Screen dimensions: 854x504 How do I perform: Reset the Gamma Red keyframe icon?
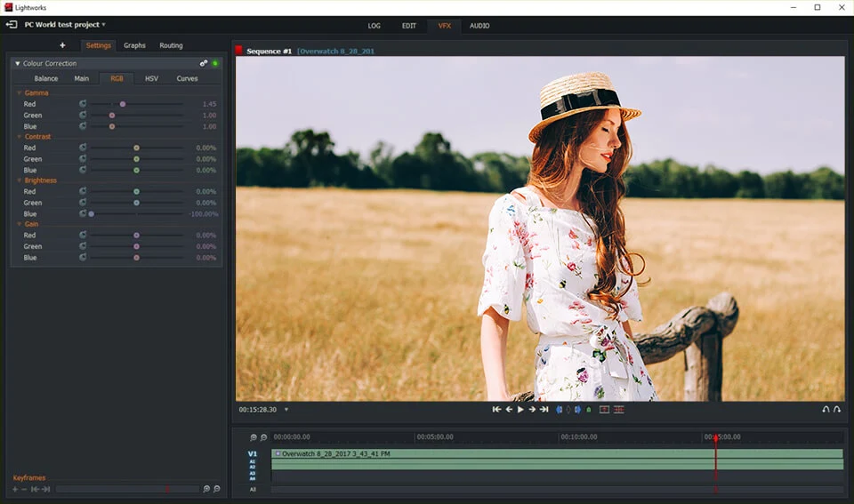(83, 104)
